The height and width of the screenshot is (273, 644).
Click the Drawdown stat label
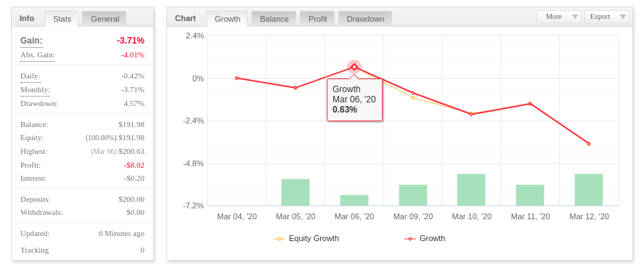(x=39, y=103)
